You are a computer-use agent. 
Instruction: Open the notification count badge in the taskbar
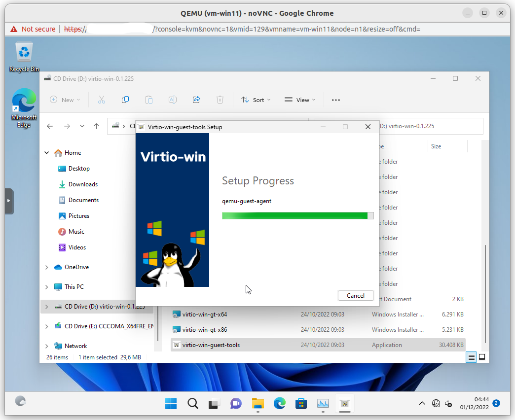click(x=497, y=403)
